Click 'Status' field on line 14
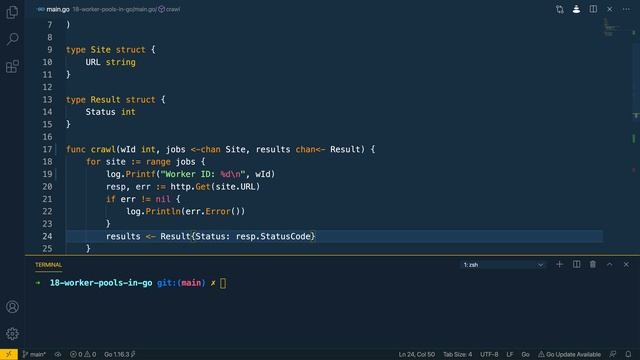The image size is (640, 360). coord(100,112)
